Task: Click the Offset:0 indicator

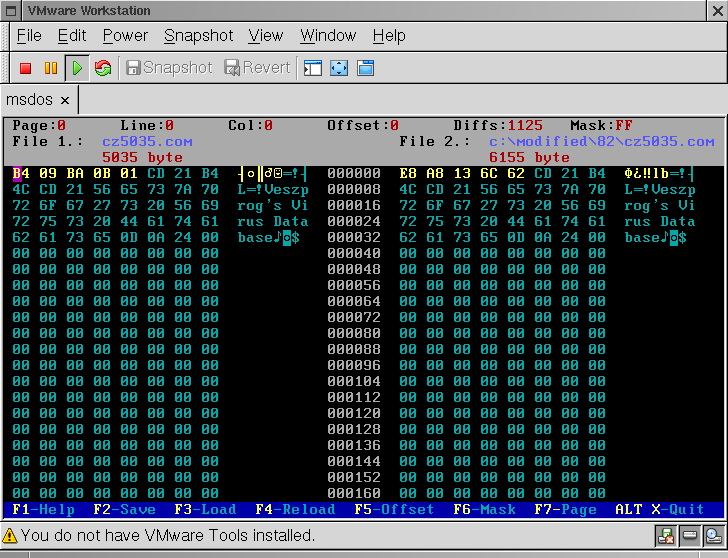Action: pos(363,125)
